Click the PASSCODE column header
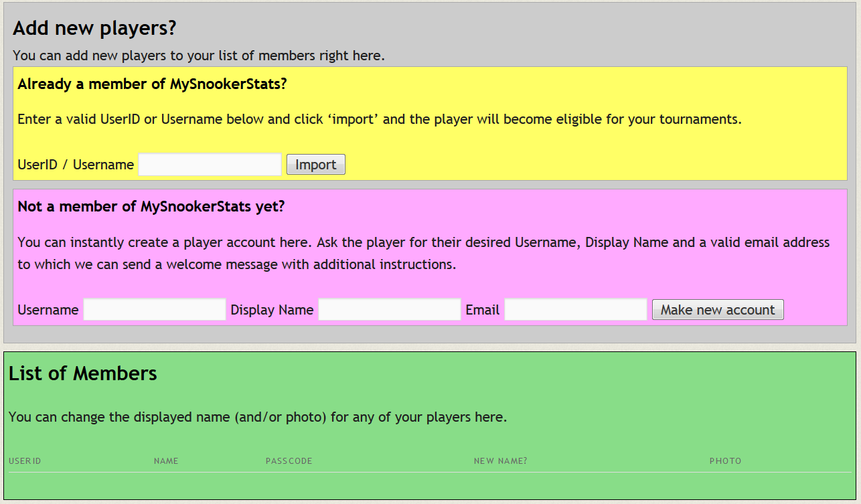 click(289, 461)
